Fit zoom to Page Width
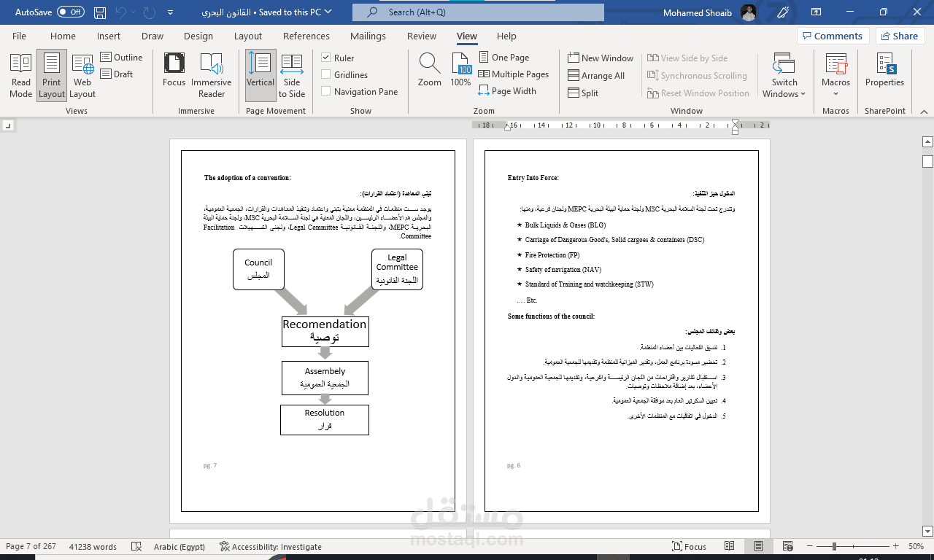This screenshot has width=934, height=560. point(508,91)
